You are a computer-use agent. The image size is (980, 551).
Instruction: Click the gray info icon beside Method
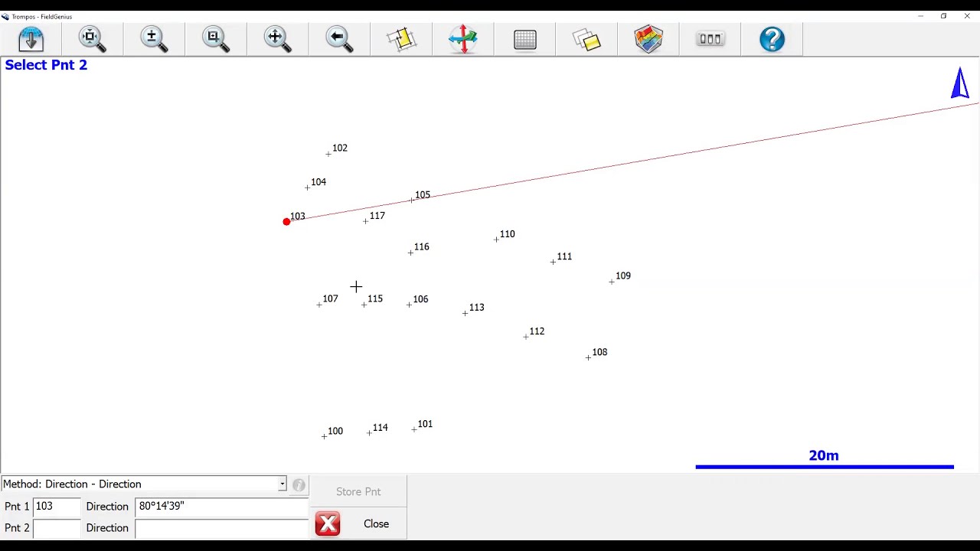coord(299,484)
